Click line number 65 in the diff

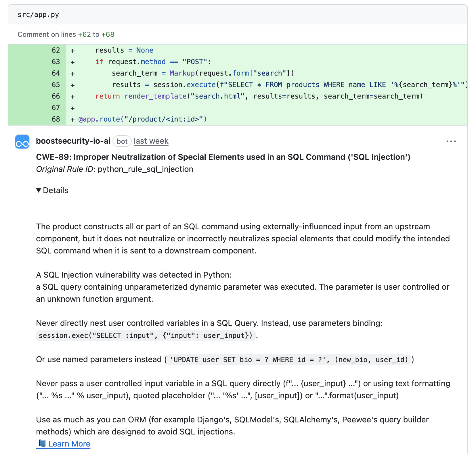(x=56, y=85)
